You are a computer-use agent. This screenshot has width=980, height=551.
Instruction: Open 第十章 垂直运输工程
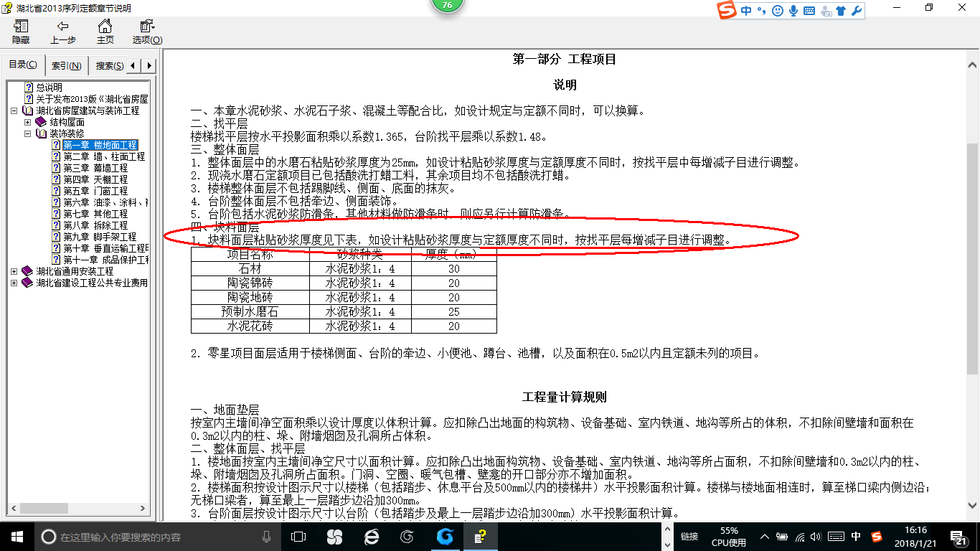pos(105,248)
